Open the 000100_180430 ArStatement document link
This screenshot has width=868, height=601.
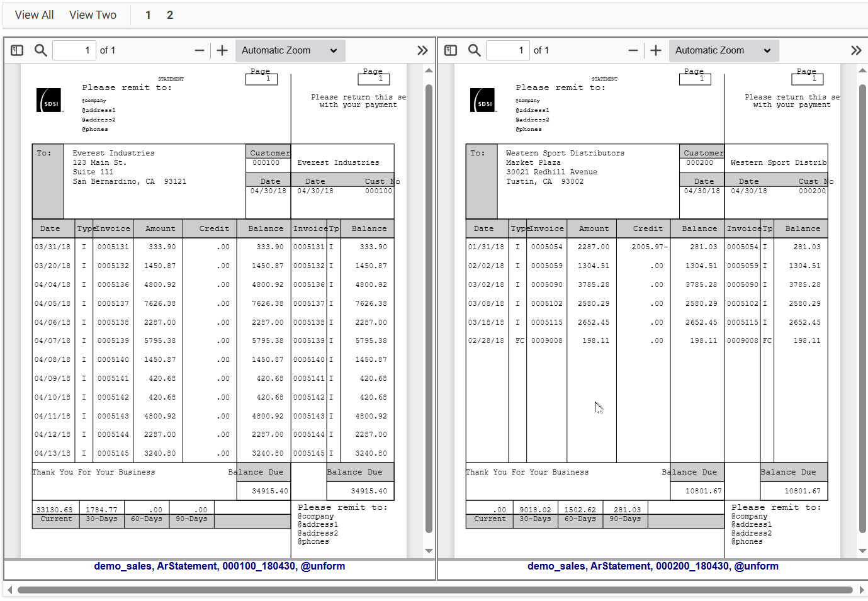[x=220, y=566]
